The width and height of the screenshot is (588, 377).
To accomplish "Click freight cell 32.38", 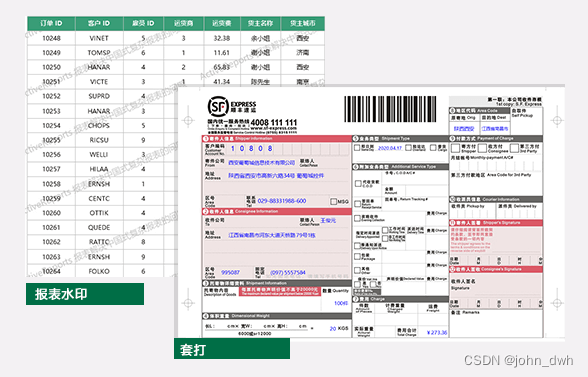I will click(222, 38).
